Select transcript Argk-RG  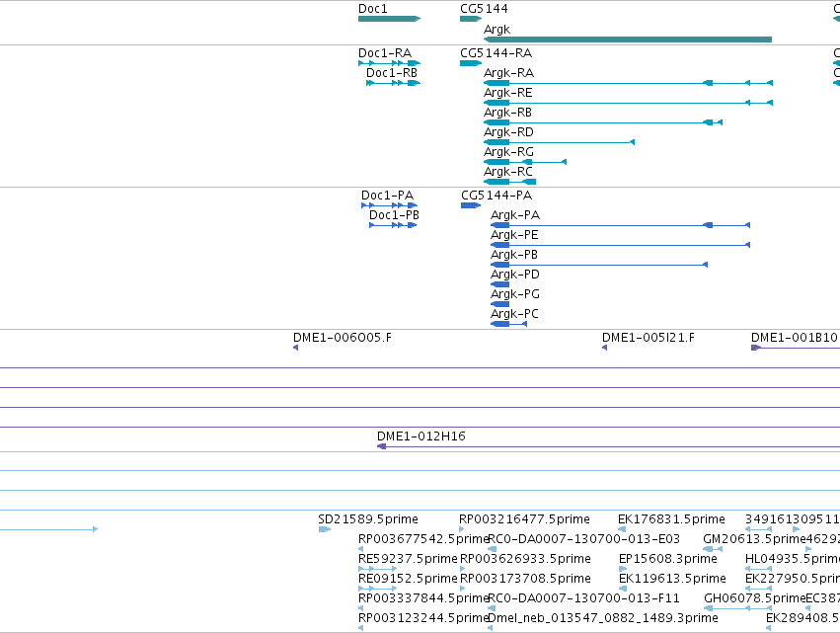click(524, 162)
